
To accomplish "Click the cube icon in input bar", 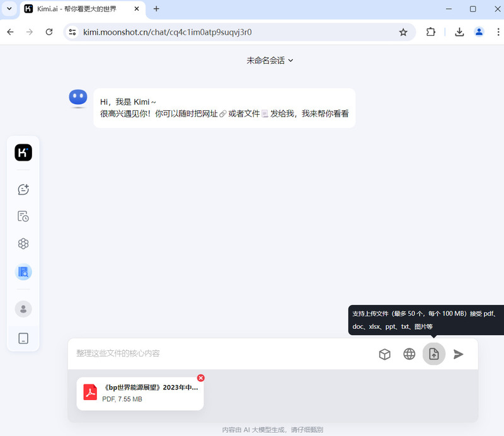I will pos(384,354).
